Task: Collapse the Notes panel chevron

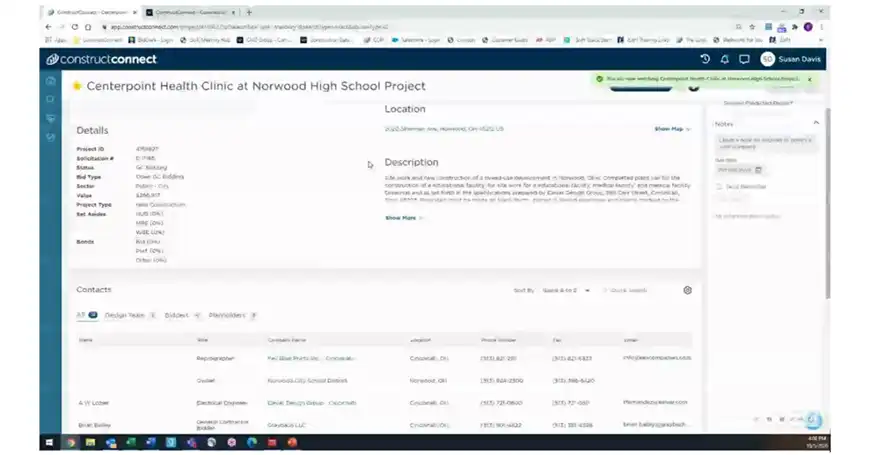Action: coord(815,123)
